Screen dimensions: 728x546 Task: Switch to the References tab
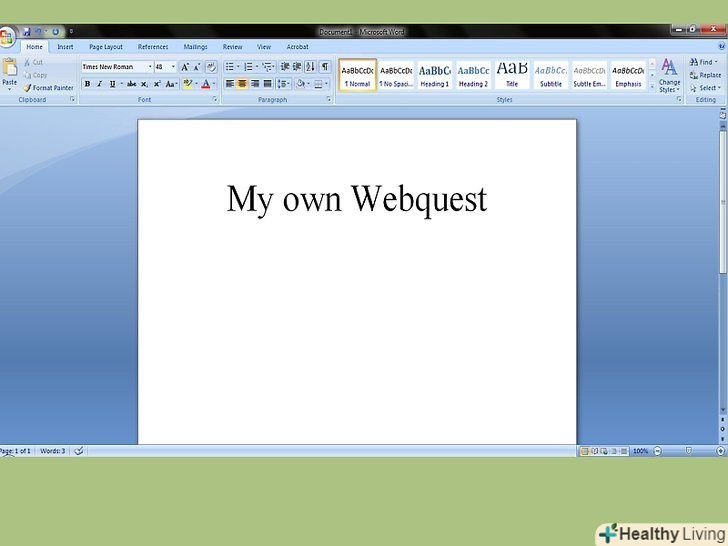[153, 47]
